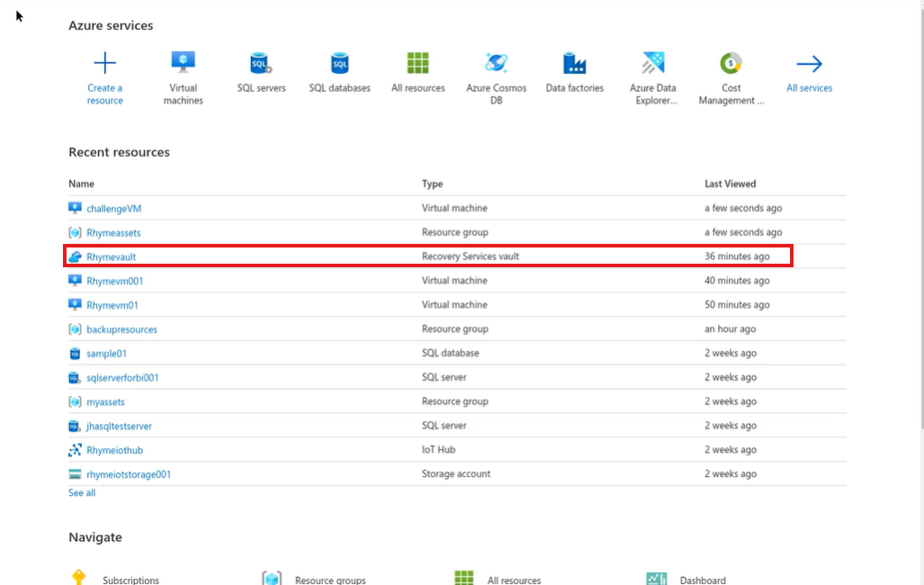Image resolution: width=924 pixels, height=585 pixels.
Task: Click the Rhymevm001 virtual machine icon
Action: (x=75, y=281)
